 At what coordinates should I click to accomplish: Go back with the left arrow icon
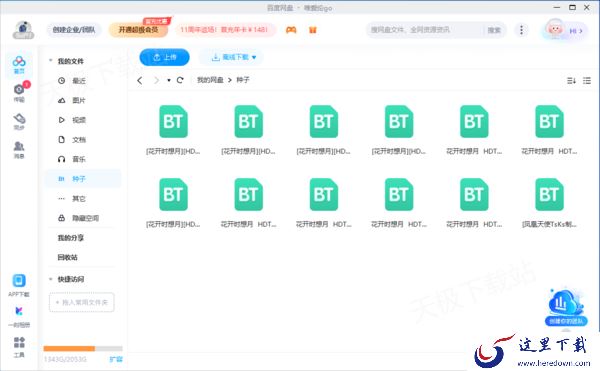(x=140, y=80)
